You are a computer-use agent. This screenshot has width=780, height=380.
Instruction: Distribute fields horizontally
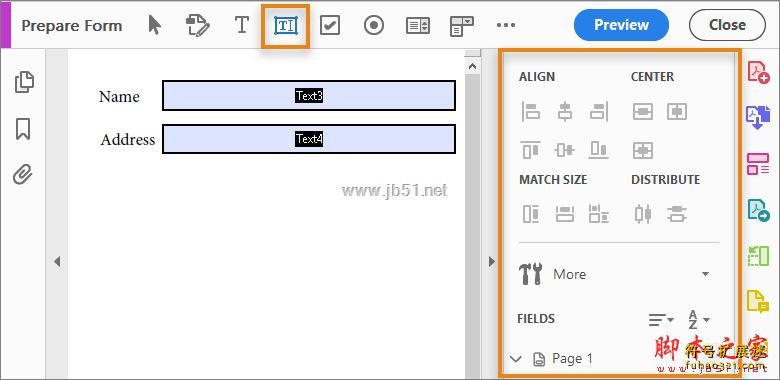pyautogui.click(x=643, y=214)
